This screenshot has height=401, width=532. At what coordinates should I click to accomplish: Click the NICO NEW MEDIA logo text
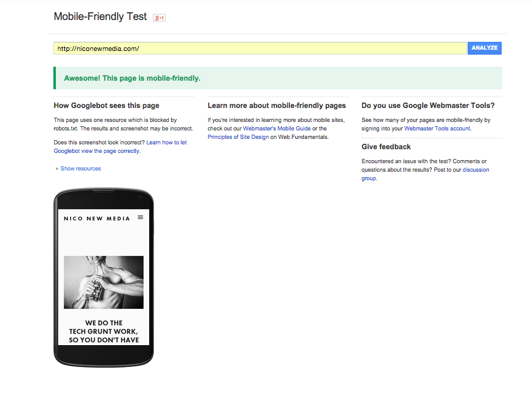tap(97, 218)
